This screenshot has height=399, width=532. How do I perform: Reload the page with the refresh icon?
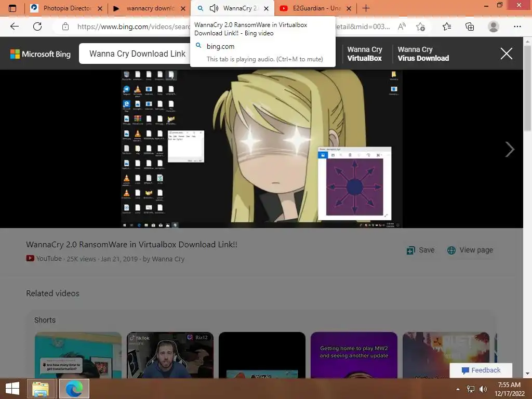click(x=37, y=26)
